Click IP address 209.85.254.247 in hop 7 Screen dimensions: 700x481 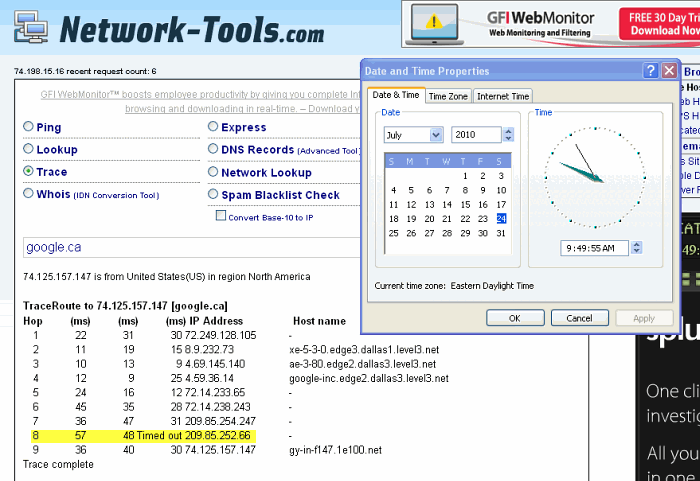[x=220, y=421]
